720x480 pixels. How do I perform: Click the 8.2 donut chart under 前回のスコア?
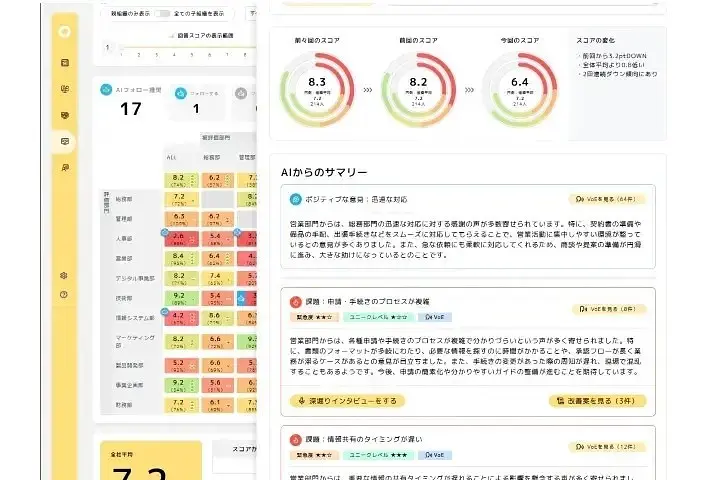418,90
